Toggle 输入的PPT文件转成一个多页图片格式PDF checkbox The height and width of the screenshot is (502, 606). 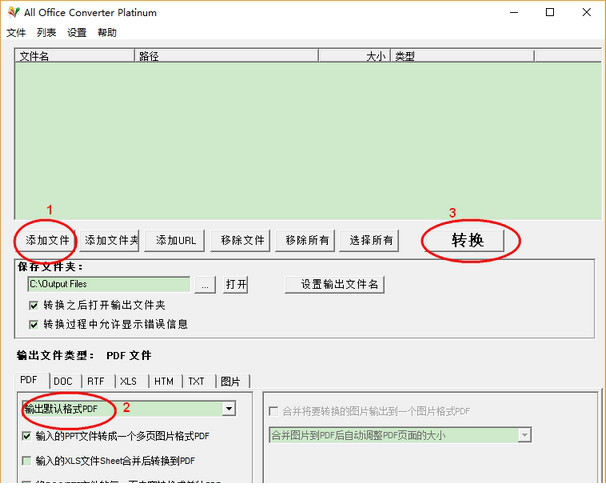click(x=27, y=436)
